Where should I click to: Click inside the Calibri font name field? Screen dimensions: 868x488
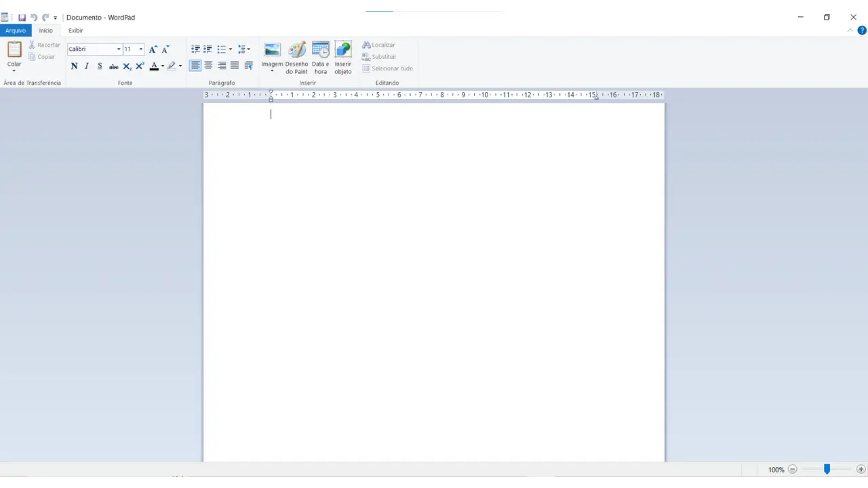click(x=91, y=49)
